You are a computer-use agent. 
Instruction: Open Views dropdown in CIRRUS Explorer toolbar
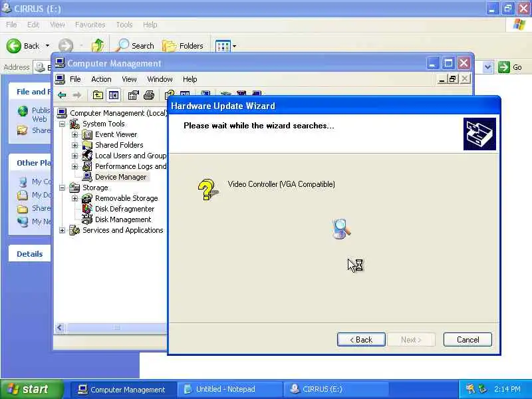(234, 46)
